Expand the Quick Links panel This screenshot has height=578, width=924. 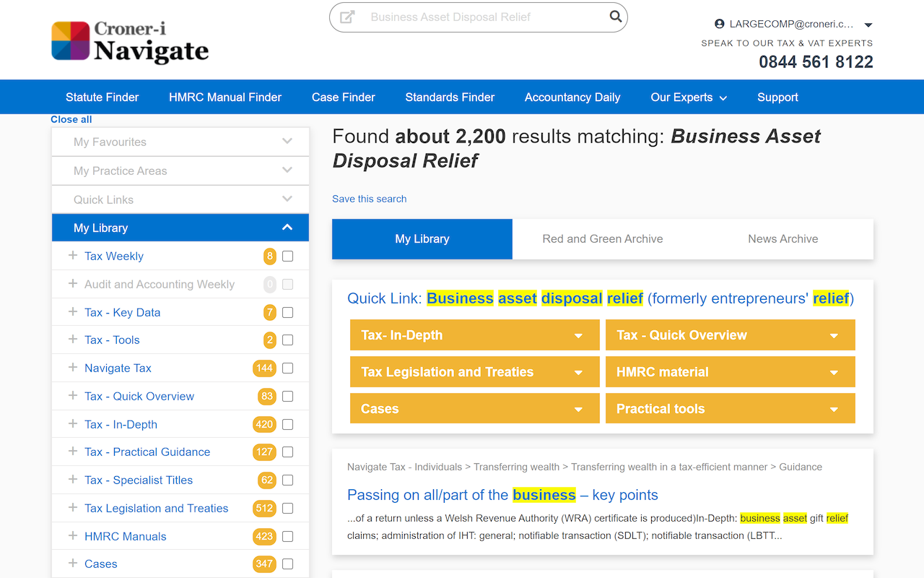pyautogui.click(x=180, y=199)
